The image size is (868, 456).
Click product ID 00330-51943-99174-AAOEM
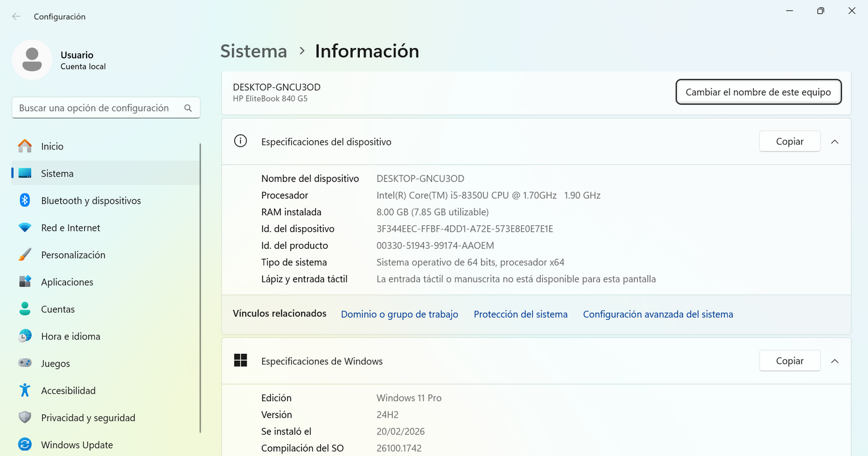pyautogui.click(x=436, y=246)
